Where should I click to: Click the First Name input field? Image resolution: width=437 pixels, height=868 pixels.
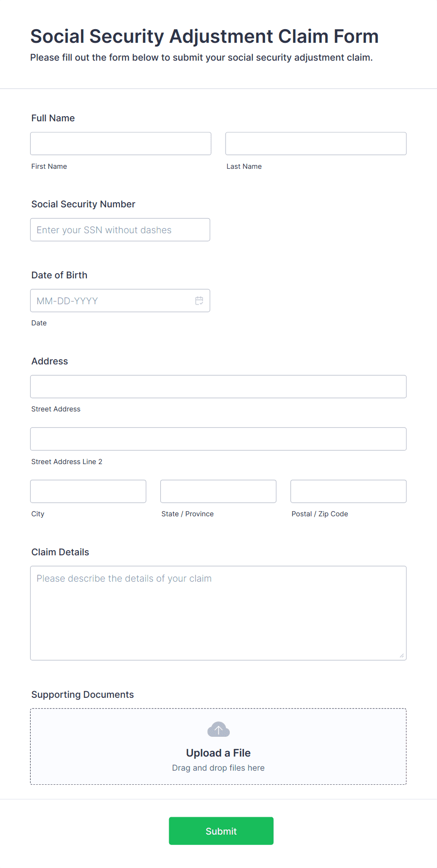coord(121,143)
